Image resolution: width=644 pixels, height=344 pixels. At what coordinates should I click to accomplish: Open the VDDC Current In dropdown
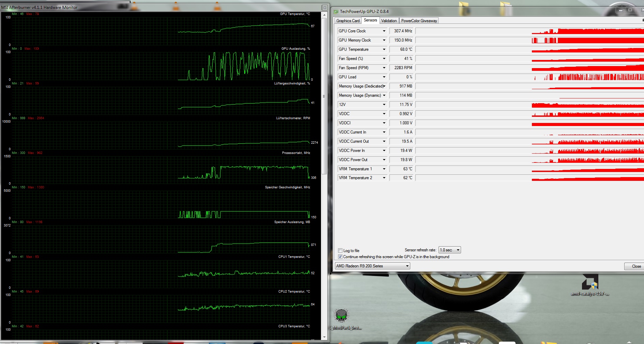pos(384,132)
